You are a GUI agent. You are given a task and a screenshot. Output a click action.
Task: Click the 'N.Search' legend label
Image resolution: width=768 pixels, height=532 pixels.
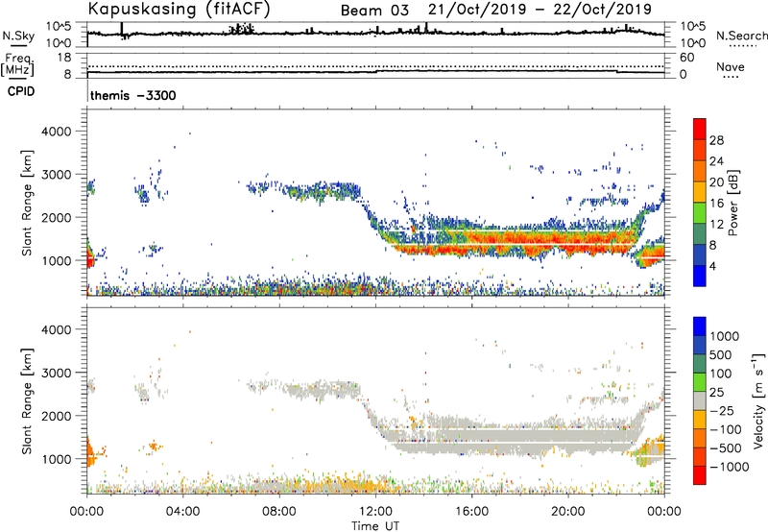click(x=742, y=36)
